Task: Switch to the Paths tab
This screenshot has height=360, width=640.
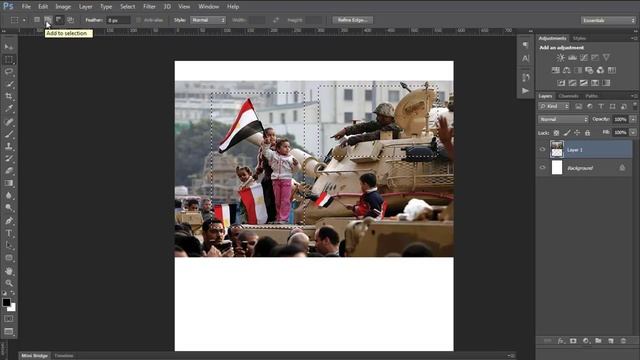Action: click(591, 96)
